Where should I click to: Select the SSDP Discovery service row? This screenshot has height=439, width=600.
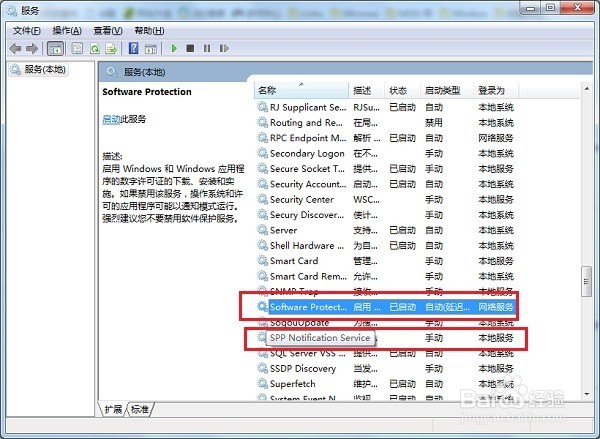(x=385, y=368)
